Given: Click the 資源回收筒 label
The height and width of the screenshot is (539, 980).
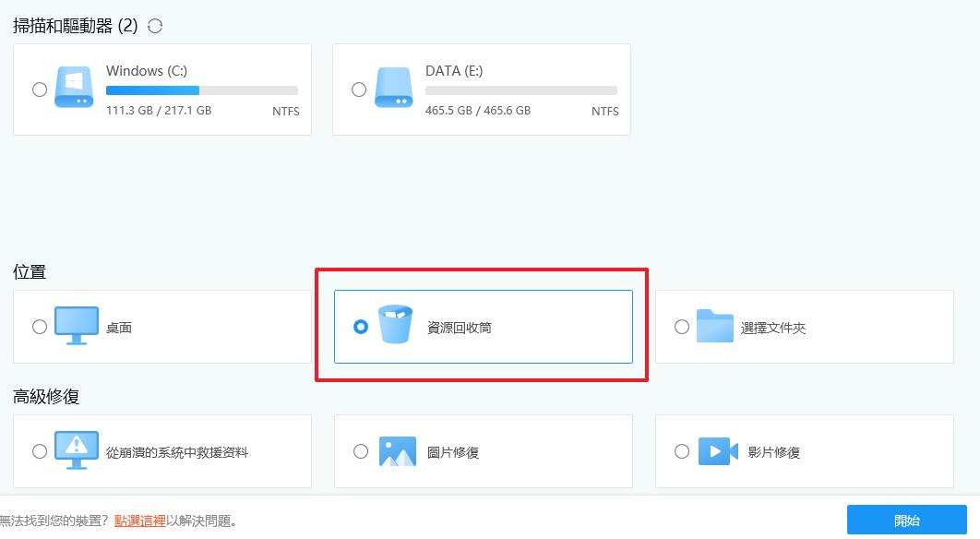Looking at the screenshot, I should 460,328.
